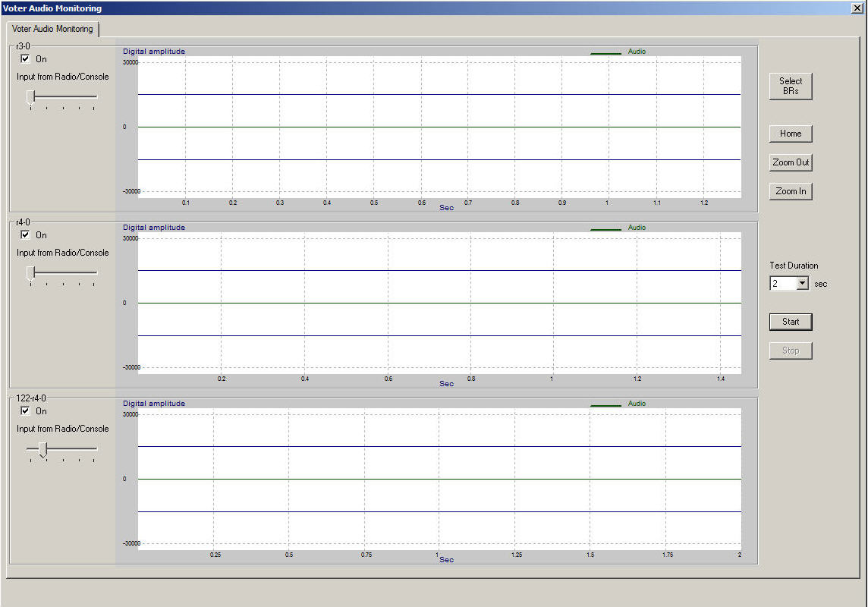
Task: Toggle the On checkbox for r4-0
Action: pos(26,235)
